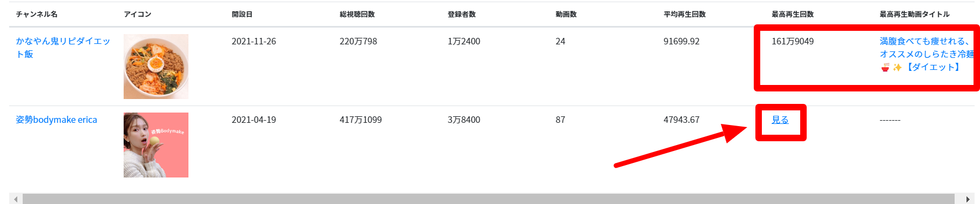The width and height of the screenshot is (980, 204).
Task: Click the 最高再生動画タイトル column header
Action: tap(915, 14)
